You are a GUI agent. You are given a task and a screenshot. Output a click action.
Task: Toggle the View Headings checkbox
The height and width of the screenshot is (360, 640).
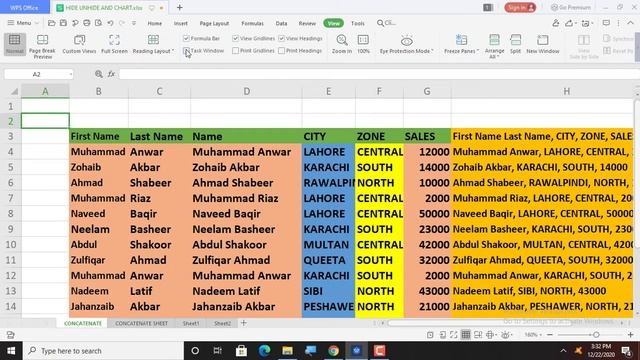tap(282, 38)
